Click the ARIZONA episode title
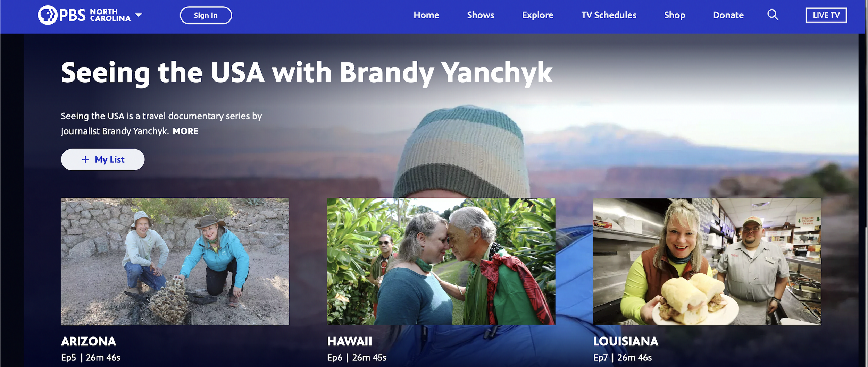 click(89, 341)
